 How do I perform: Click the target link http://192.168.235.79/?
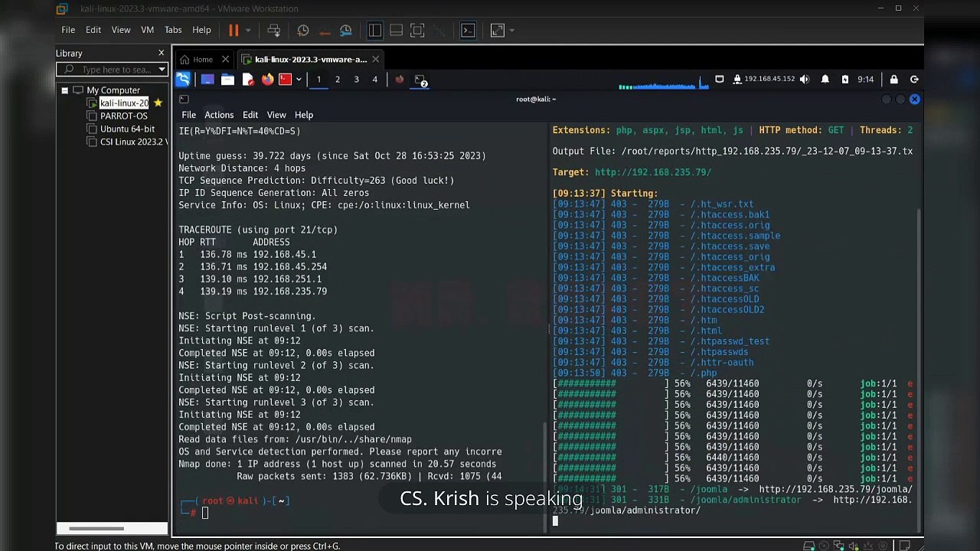pos(653,172)
